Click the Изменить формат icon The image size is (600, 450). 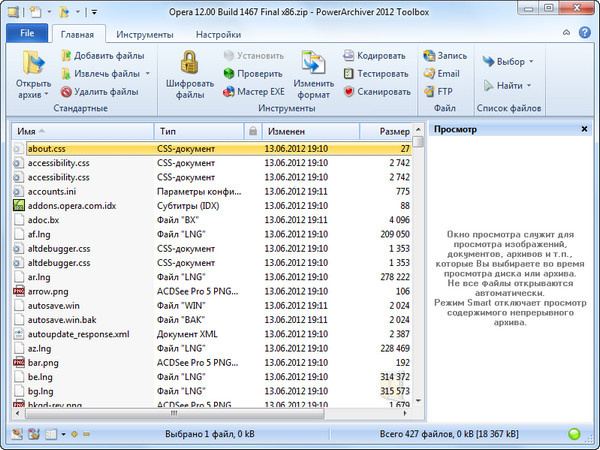313,62
